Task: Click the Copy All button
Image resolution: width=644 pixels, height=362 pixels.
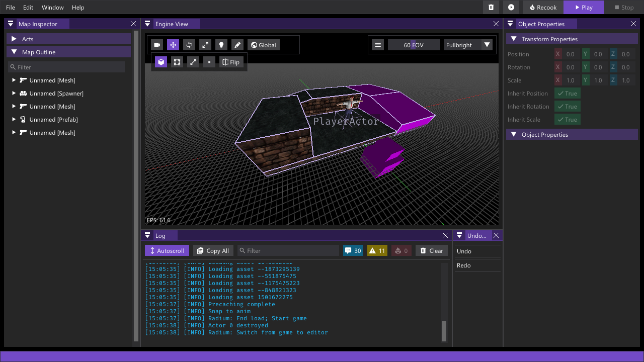Action: point(213,250)
